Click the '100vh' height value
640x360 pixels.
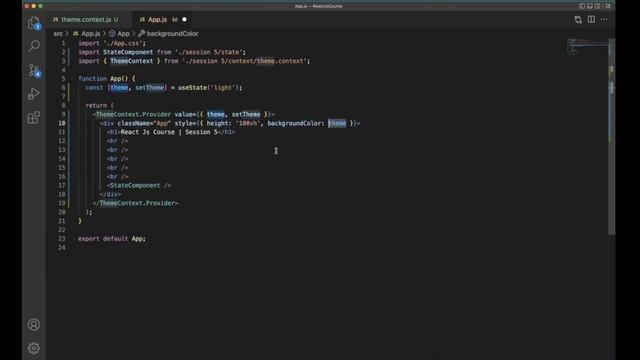[x=248, y=123]
